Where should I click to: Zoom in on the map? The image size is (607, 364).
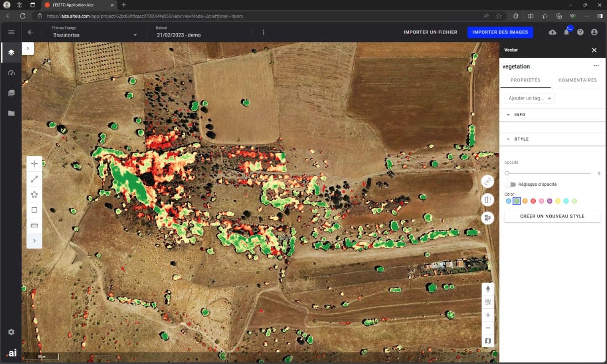pos(488,315)
